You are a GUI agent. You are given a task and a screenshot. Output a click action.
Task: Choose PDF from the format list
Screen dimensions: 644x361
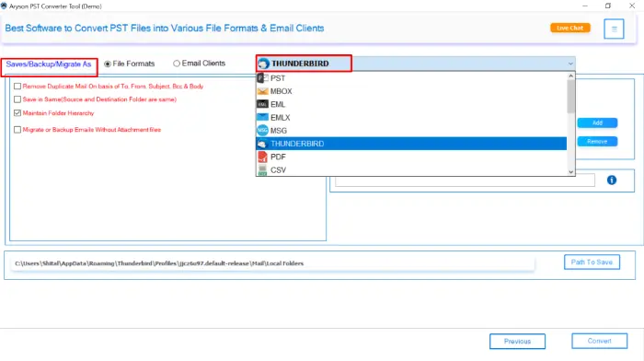[x=411, y=157]
